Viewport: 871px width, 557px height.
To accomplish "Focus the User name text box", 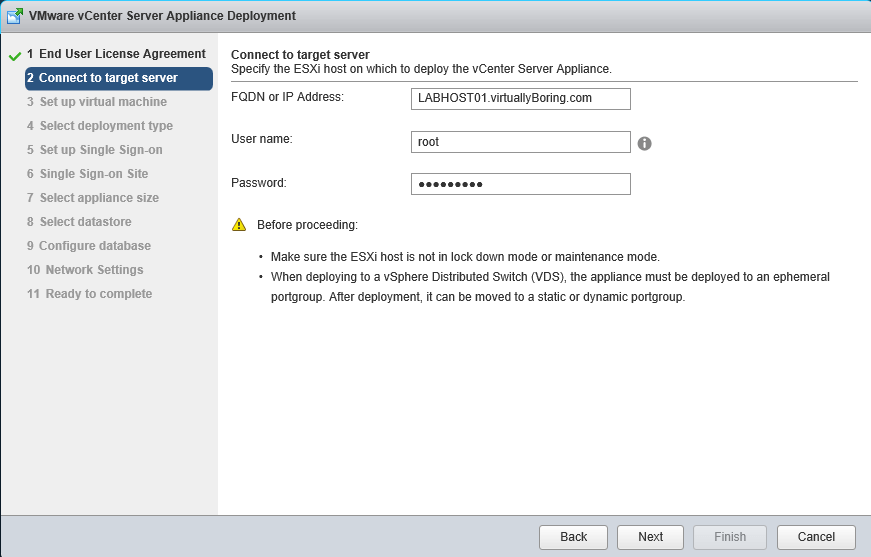I will click(520, 142).
